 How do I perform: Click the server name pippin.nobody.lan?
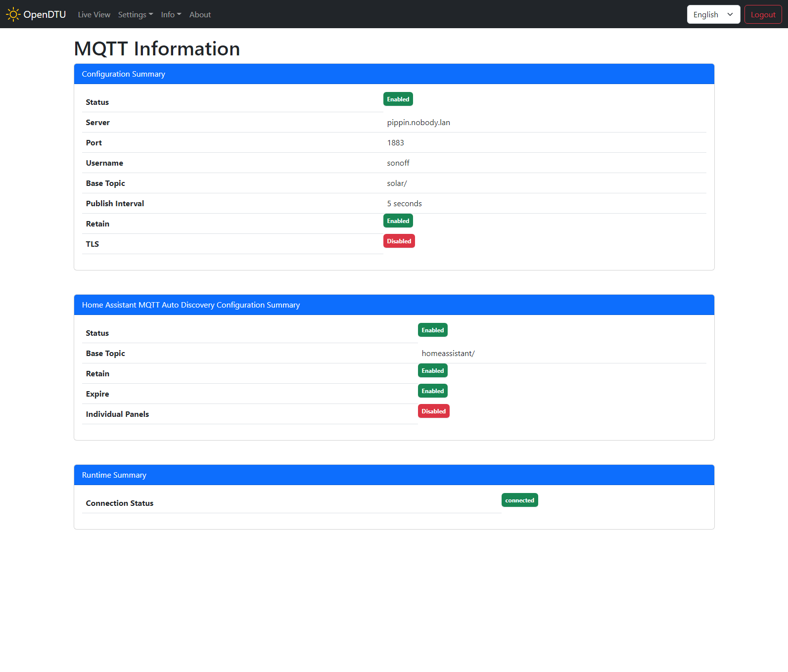[418, 123]
